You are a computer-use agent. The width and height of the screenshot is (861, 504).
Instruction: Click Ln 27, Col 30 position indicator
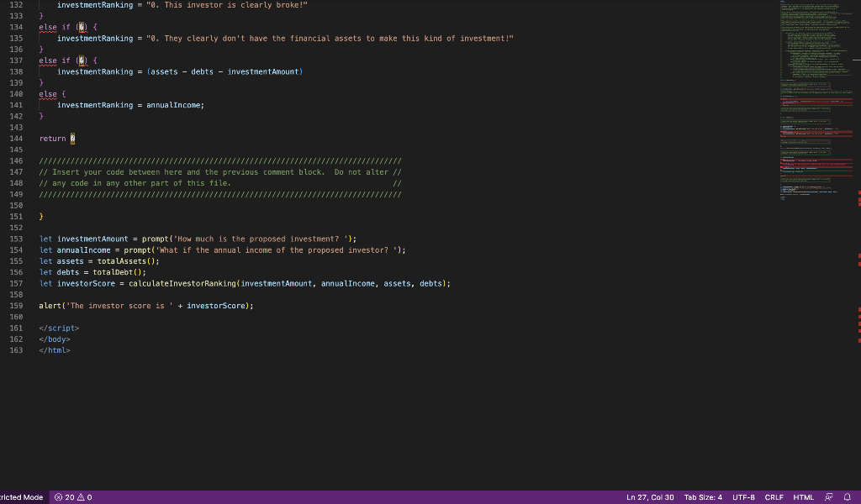click(649, 496)
